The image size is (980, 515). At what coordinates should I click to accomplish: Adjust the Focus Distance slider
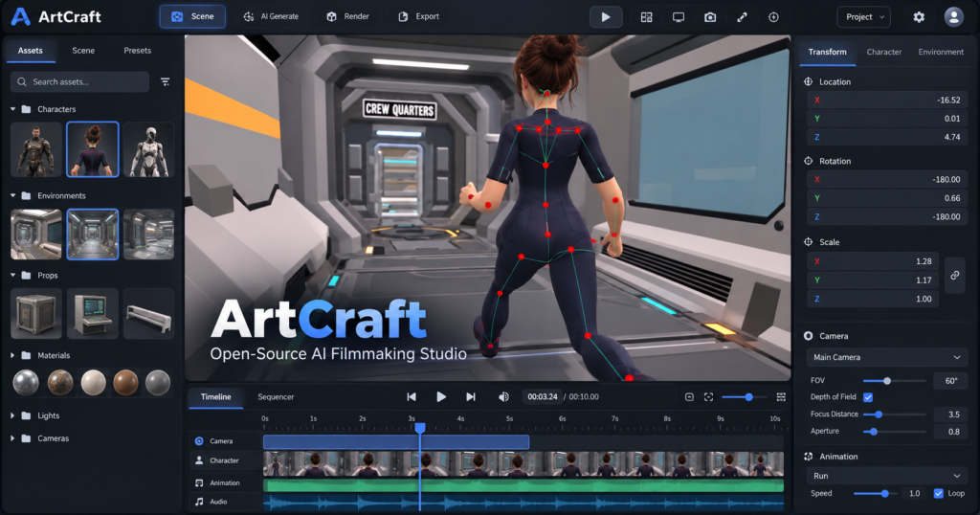tap(895, 414)
